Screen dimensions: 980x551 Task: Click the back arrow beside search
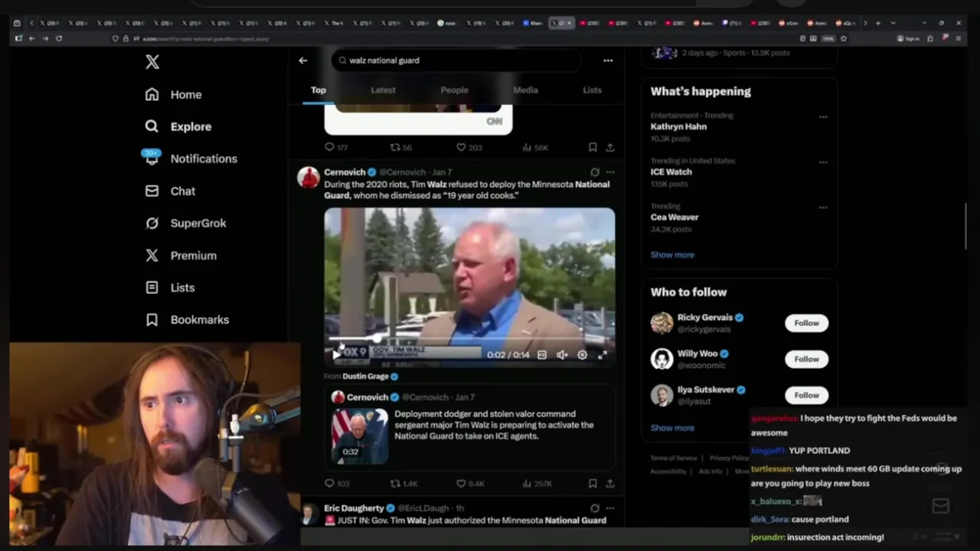pos(303,60)
